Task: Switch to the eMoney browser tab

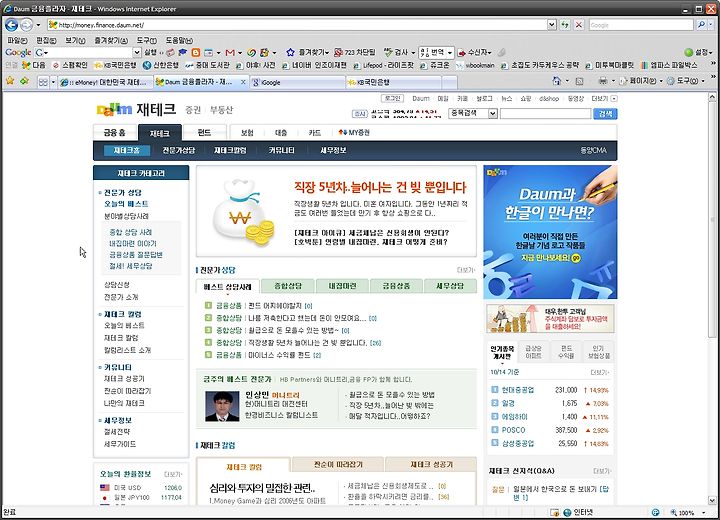Action: click(105, 82)
